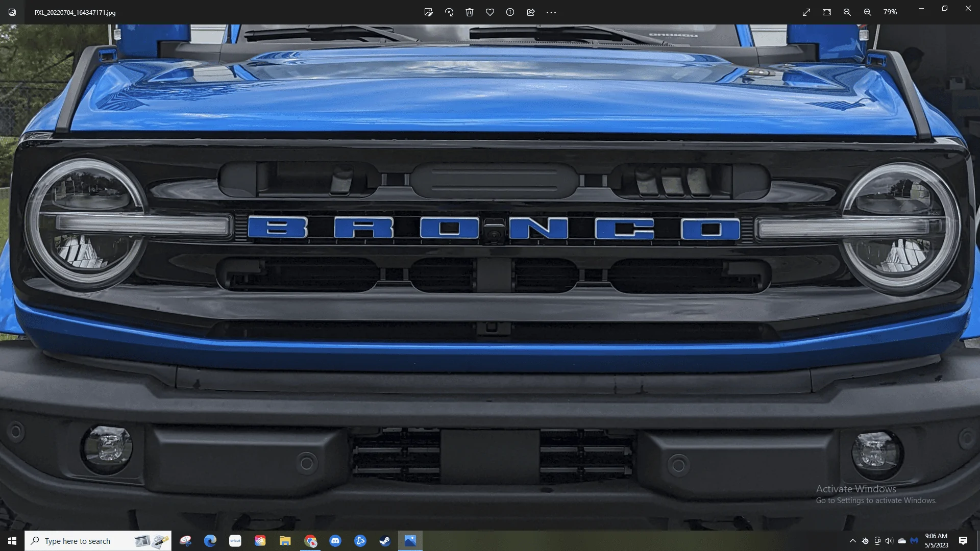Viewport: 980px width, 551px height.
Task: Open the See more ellipsis menu
Action: click(551, 12)
